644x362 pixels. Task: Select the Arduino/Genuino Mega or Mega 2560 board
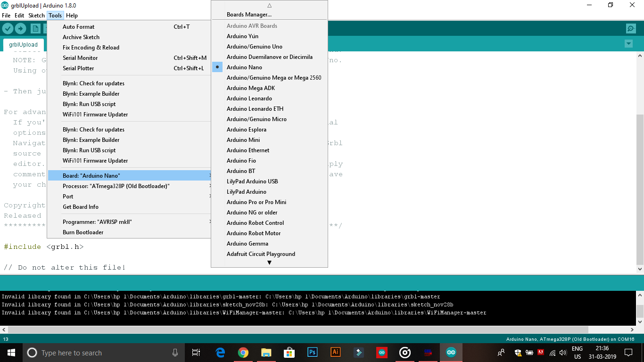pos(274,77)
